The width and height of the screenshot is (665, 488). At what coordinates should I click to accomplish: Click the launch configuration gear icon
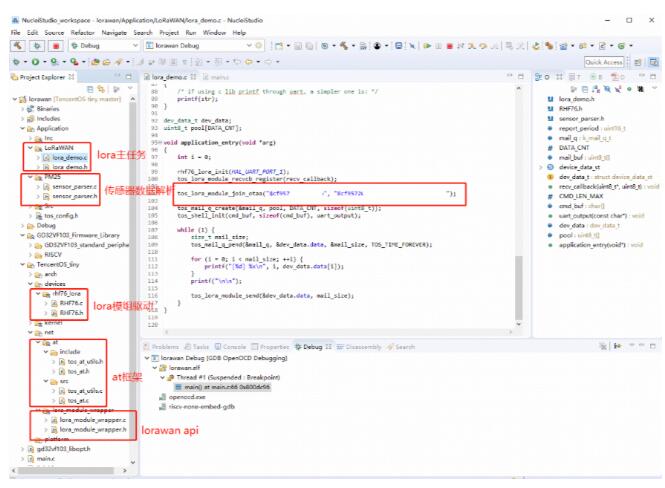(x=258, y=45)
